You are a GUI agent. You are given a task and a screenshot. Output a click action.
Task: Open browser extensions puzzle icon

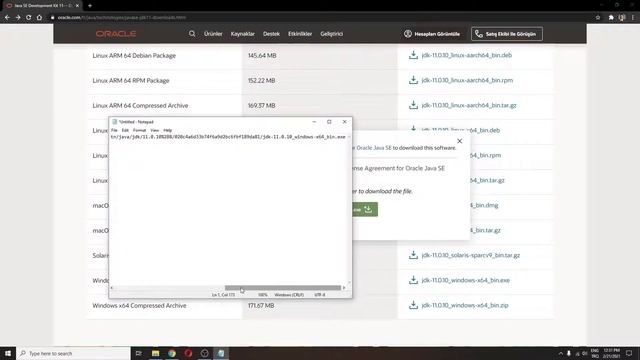point(611,18)
